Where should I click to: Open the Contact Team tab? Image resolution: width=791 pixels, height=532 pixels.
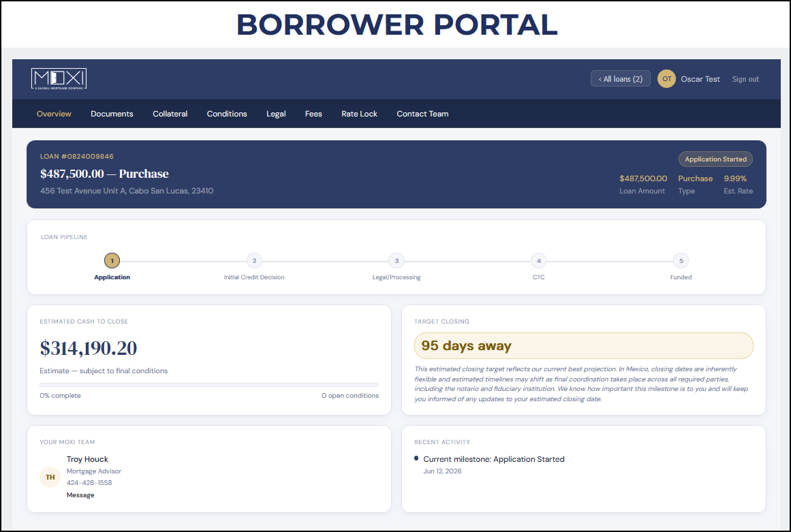point(422,114)
